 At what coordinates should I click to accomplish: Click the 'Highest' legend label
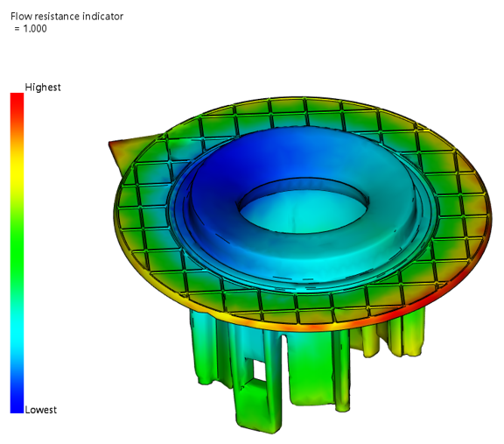click(x=43, y=88)
